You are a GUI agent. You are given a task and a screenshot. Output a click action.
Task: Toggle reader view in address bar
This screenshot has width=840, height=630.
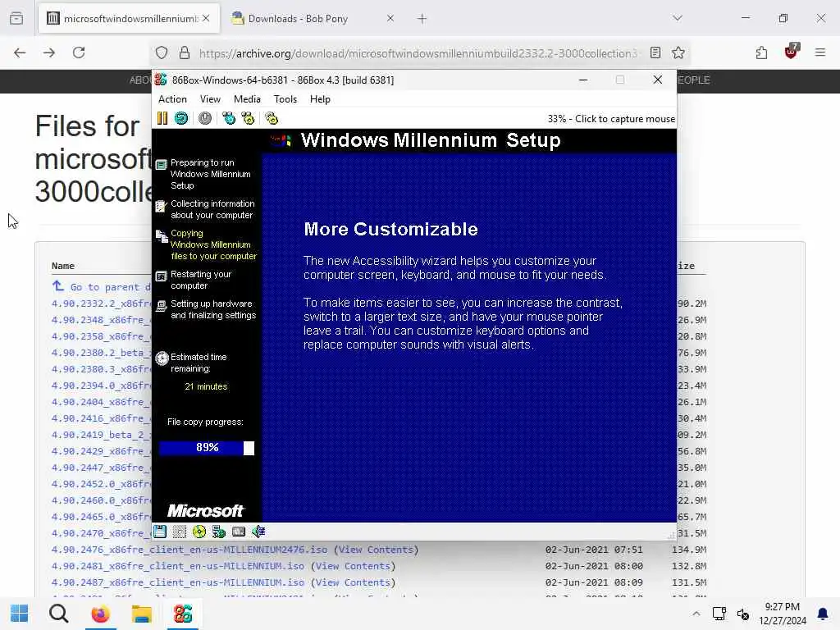[x=655, y=52]
